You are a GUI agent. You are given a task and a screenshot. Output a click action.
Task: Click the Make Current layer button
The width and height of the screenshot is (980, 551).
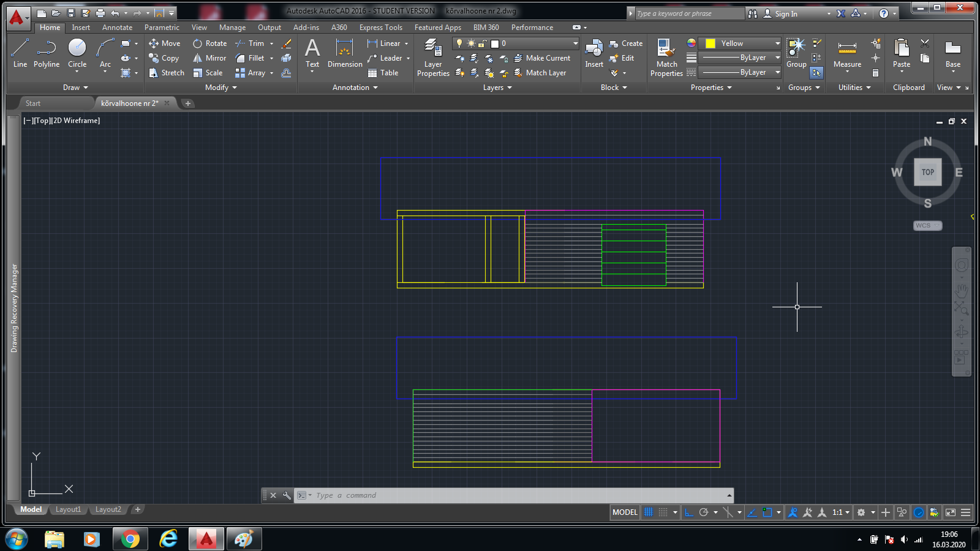[x=542, y=58]
